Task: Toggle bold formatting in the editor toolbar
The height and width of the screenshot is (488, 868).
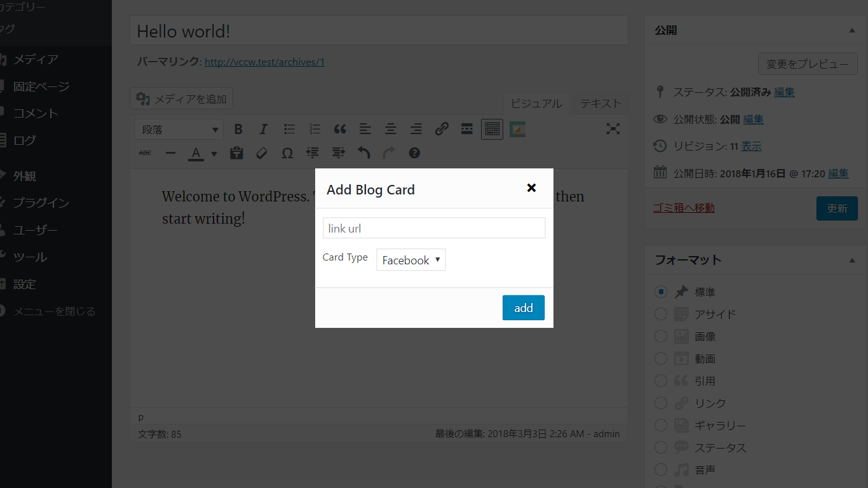Action: point(238,129)
